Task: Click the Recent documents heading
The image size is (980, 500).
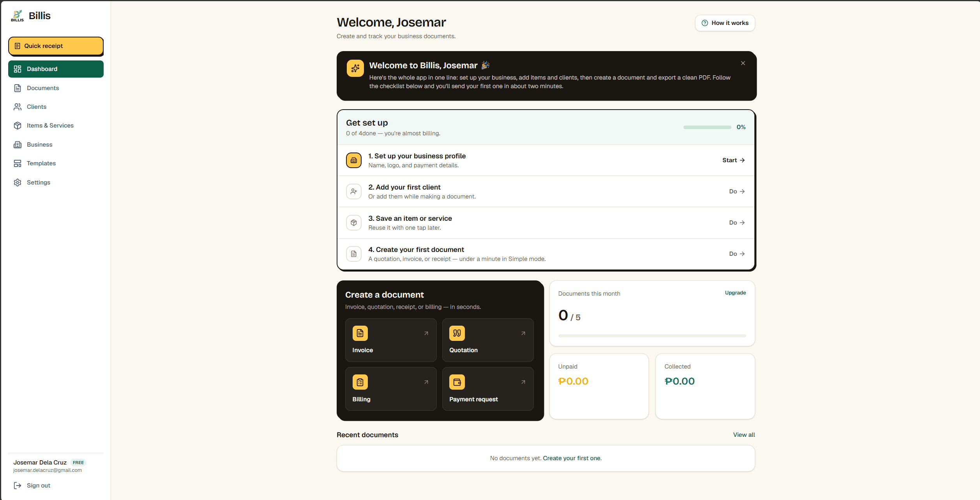Action: [x=367, y=435]
